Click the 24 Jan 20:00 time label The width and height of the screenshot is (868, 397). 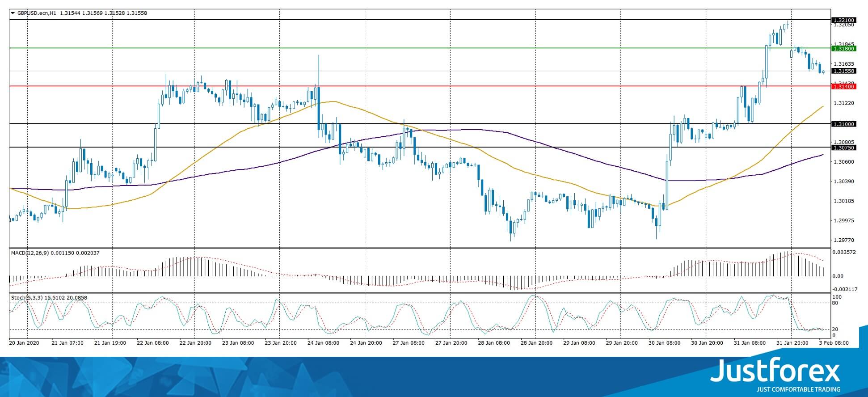(x=366, y=343)
